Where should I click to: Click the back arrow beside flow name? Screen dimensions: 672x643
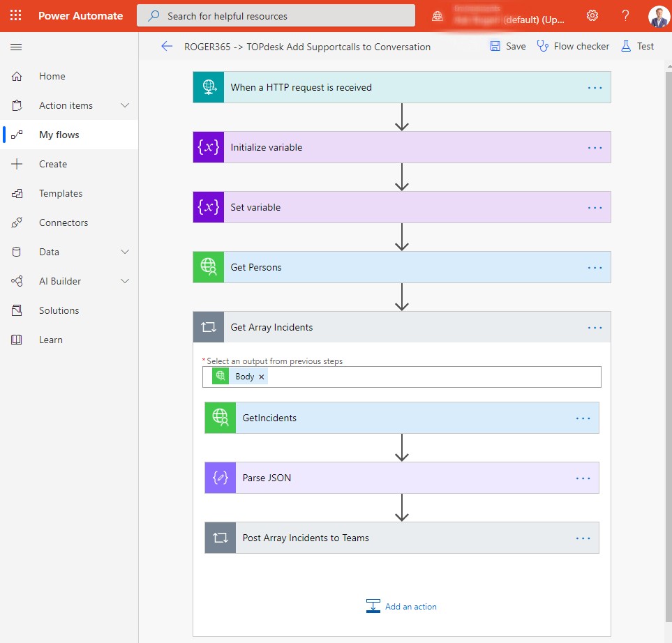pos(166,47)
